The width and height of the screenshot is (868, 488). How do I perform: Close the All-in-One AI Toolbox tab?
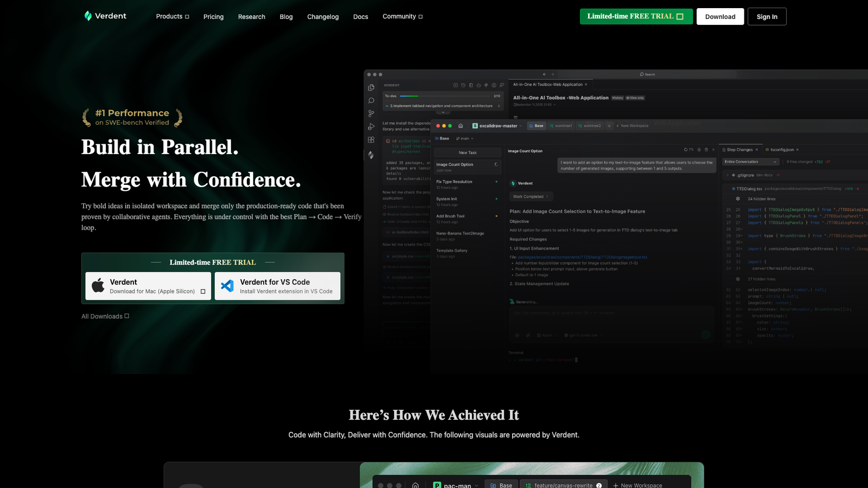point(586,85)
